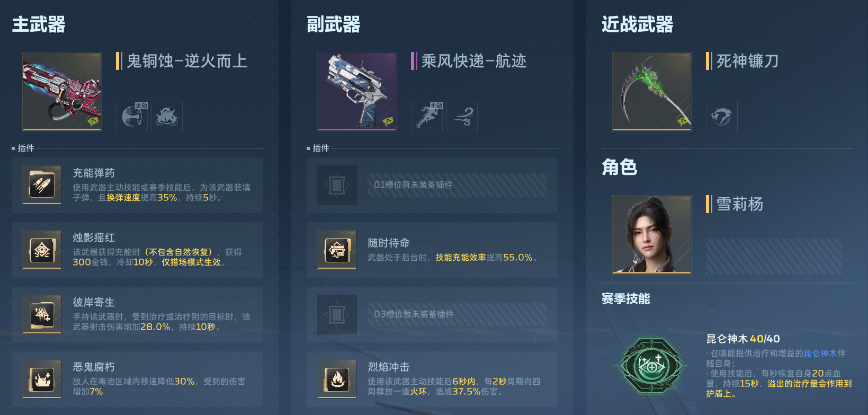Click the empty 03槽位 plugin slot
Image resolution: width=868 pixels, height=415 pixels.
(x=432, y=314)
